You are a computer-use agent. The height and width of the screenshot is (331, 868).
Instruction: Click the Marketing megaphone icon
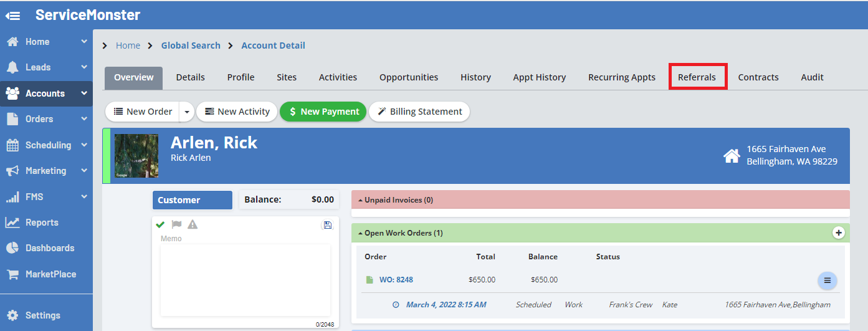pyautogui.click(x=12, y=171)
